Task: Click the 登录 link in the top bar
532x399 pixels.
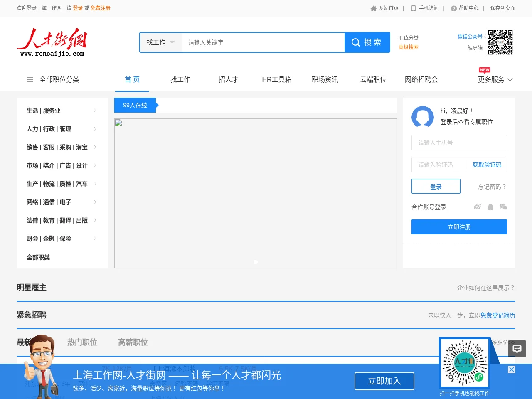Action: (78, 8)
